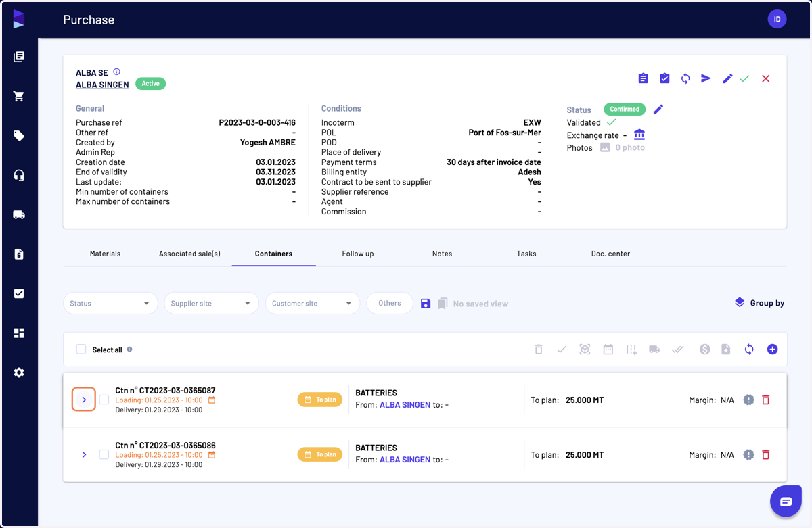Click calendar icon beside loading date of CT2023-03-0365087
Image resolution: width=812 pixels, height=528 pixels.
coord(212,400)
